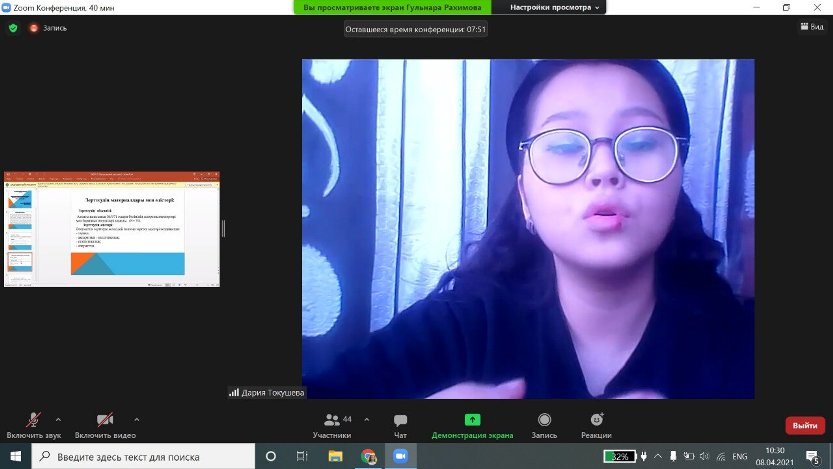Unmute microphone with Включить звук
The image size is (833, 469).
[x=33, y=424]
